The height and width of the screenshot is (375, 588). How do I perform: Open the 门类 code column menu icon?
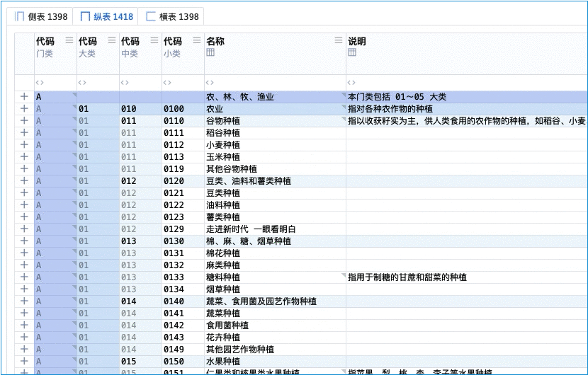[x=69, y=41]
